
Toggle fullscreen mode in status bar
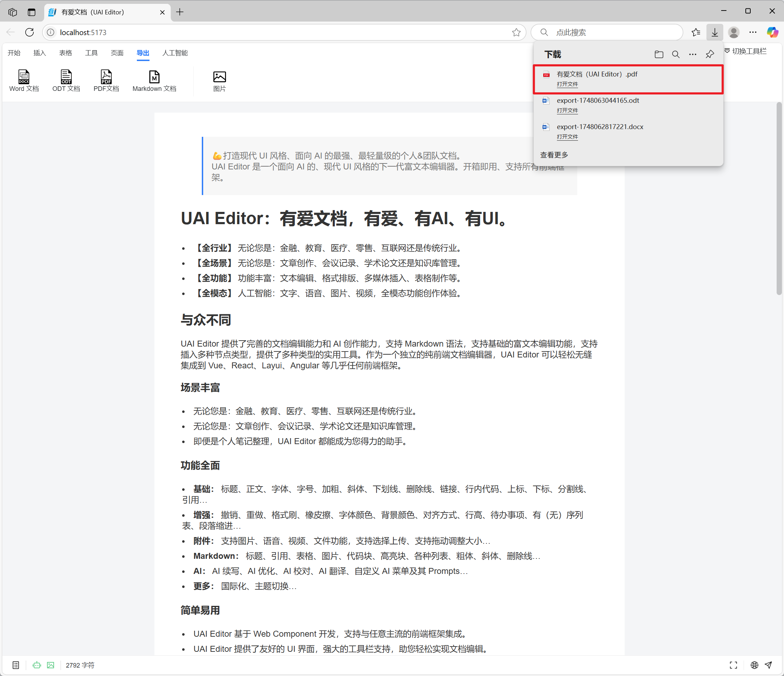[x=733, y=665]
